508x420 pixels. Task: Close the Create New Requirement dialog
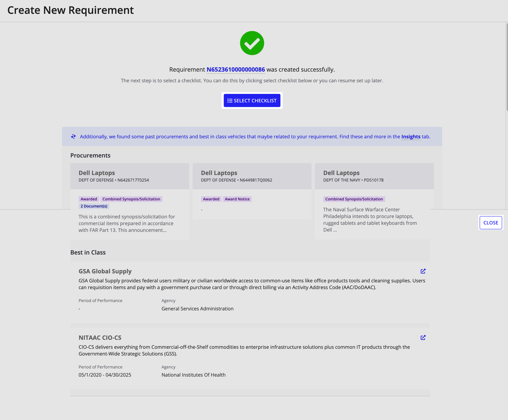click(491, 223)
